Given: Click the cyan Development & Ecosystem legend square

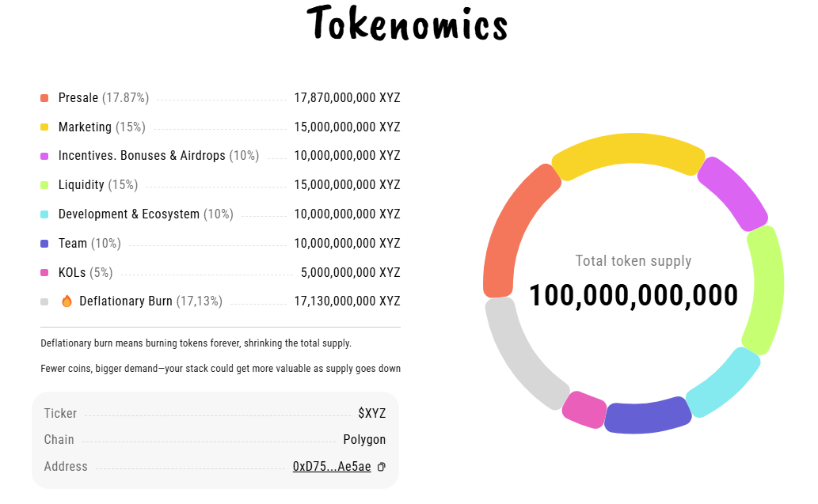Looking at the screenshot, I should pyautogui.click(x=44, y=214).
